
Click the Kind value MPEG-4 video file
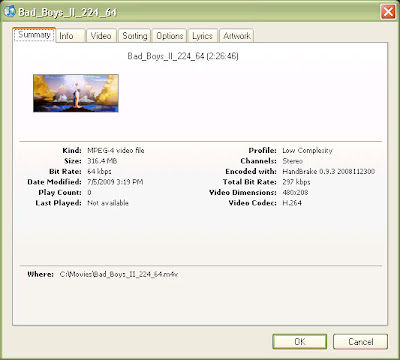[x=116, y=150]
